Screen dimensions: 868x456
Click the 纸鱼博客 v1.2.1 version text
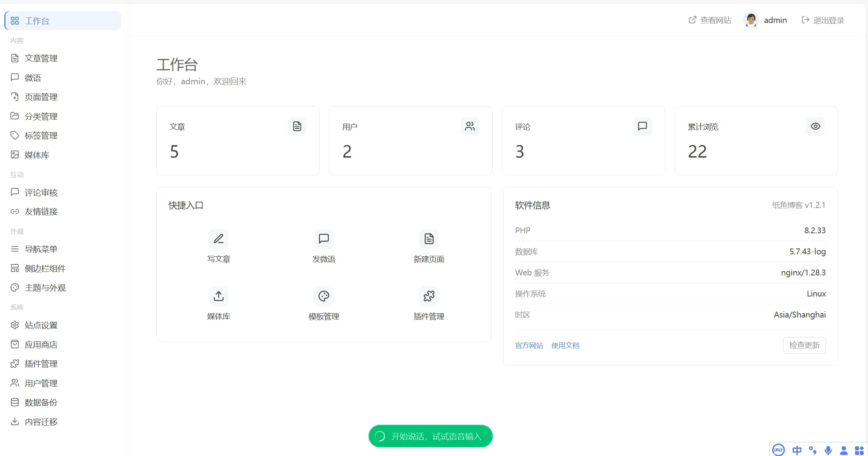[799, 205]
